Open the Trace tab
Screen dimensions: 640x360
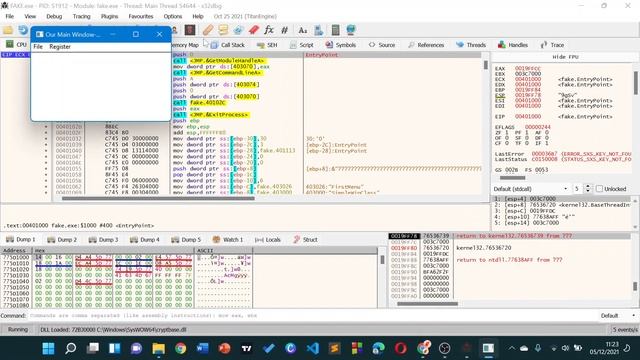[552, 45]
